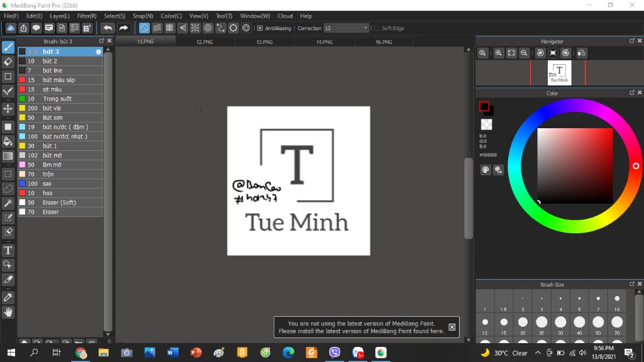Rotate canvas right in Navigator
The width and height of the screenshot is (644, 362).
pyautogui.click(x=566, y=53)
